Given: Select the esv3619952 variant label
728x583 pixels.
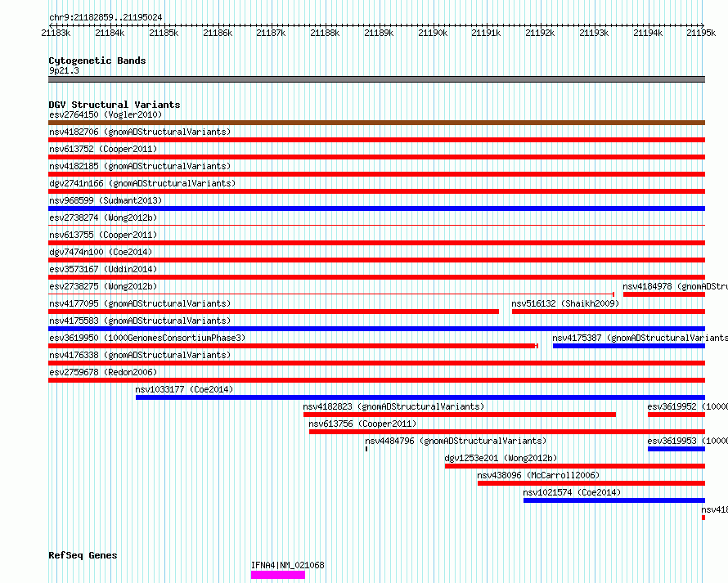Looking at the screenshot, I should [688, 406].
